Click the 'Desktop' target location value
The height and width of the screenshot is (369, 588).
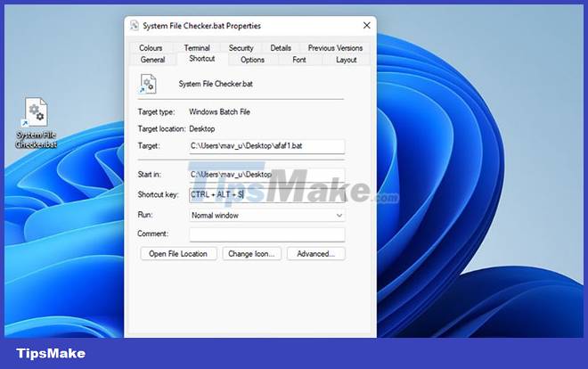(x=201, y=129)
